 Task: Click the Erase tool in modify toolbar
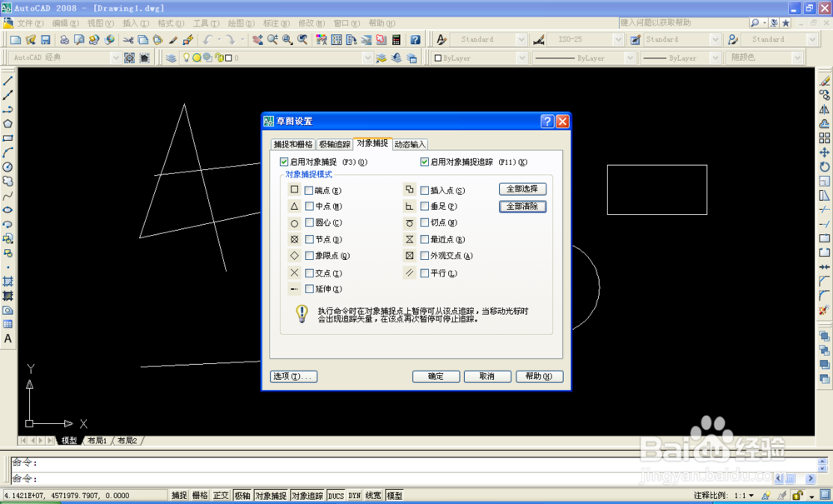coord(825,82)
